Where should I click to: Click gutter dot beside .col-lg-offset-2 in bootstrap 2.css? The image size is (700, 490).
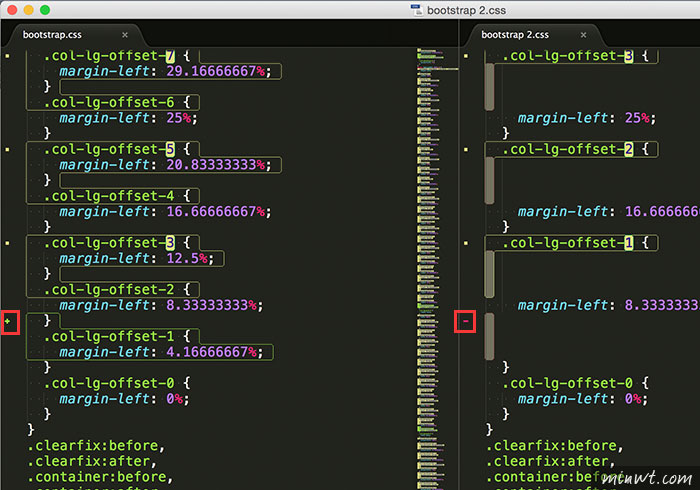pos(466,149)
